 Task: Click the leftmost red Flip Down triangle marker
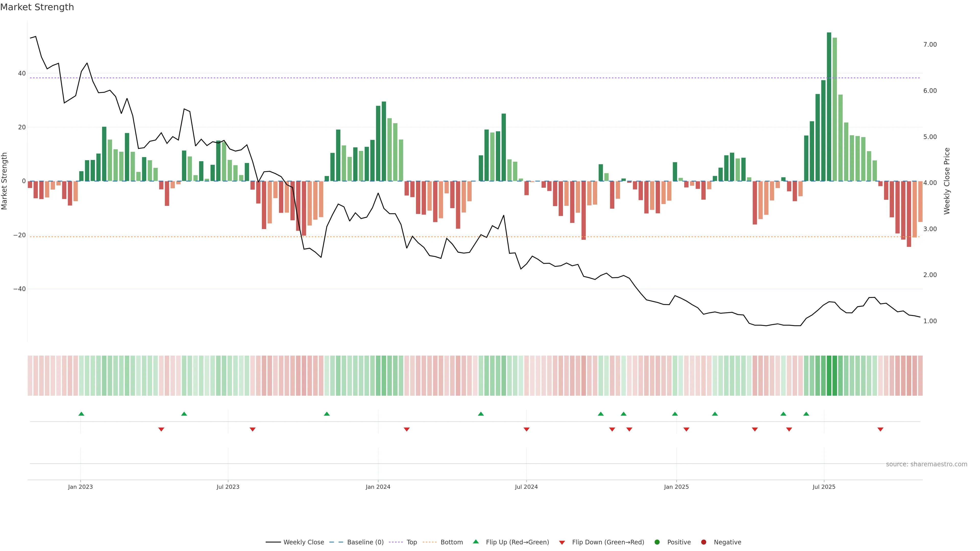161,429
